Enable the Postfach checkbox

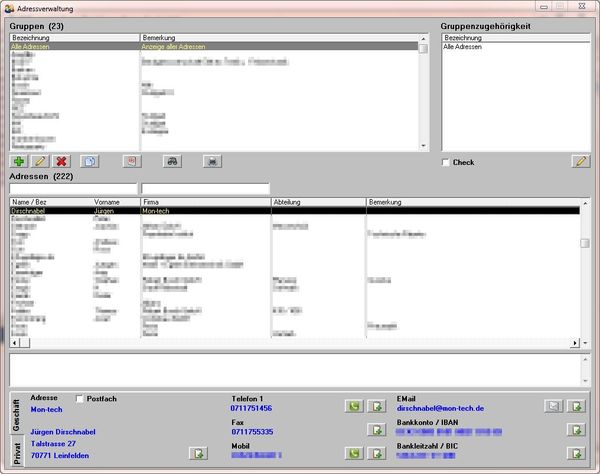pyautogui.click(x=81, y=398)
